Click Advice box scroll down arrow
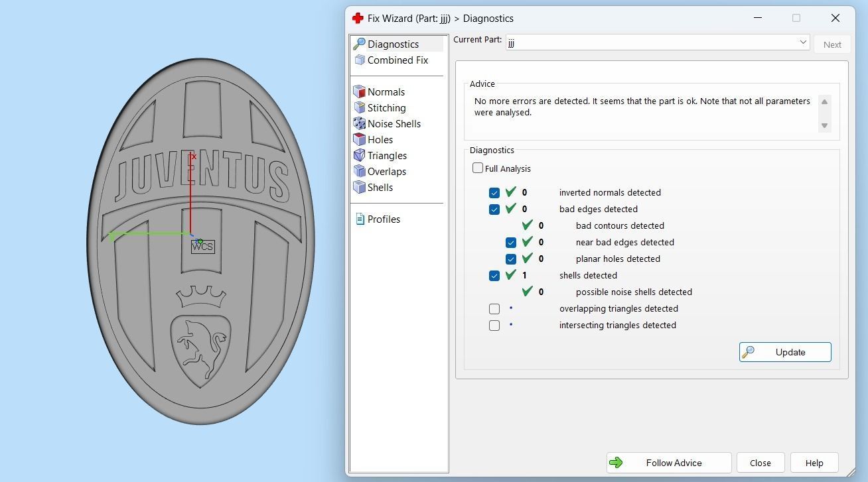The image size is (868, 482). (825, 126)
